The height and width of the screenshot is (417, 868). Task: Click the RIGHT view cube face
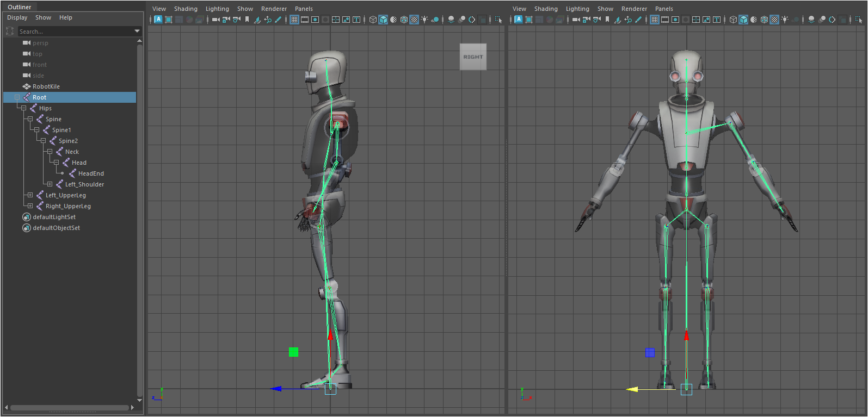pos(473,57)
